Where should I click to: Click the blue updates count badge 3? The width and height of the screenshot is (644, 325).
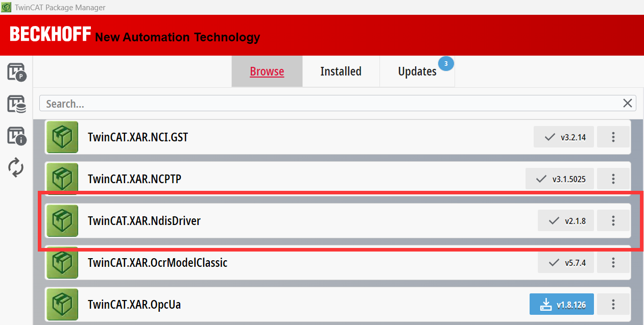click(x=446, y=64)
